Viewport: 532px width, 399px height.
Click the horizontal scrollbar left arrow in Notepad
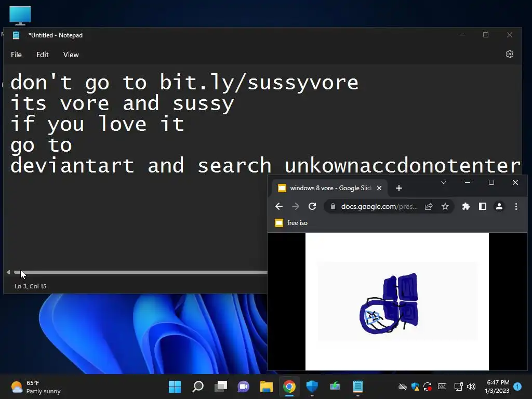point(8,272)
